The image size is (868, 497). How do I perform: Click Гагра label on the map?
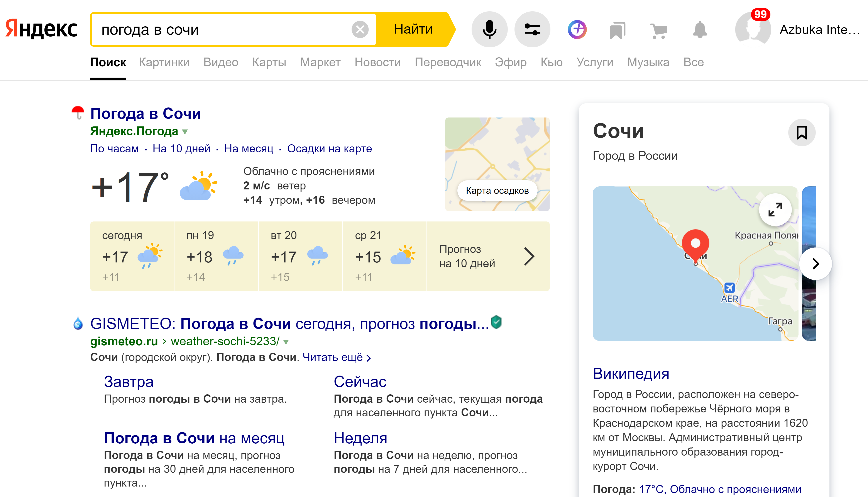tap(780, 321)
